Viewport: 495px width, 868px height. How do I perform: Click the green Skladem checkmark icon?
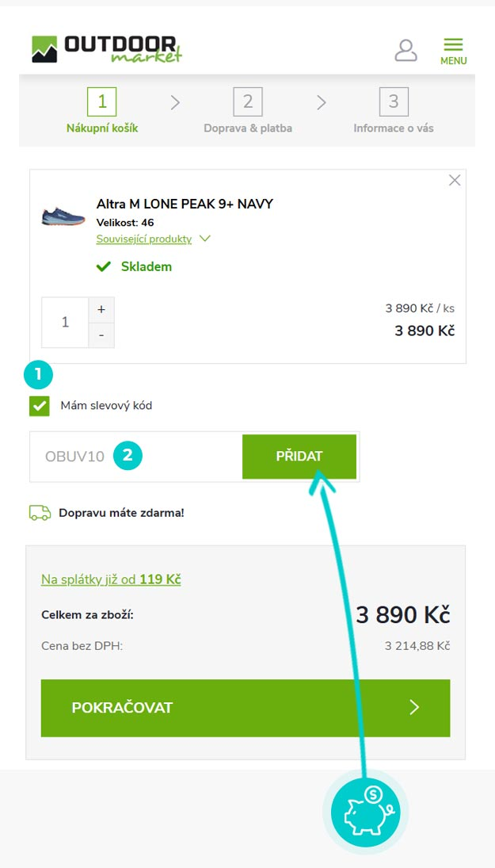(x=104, y=266)
